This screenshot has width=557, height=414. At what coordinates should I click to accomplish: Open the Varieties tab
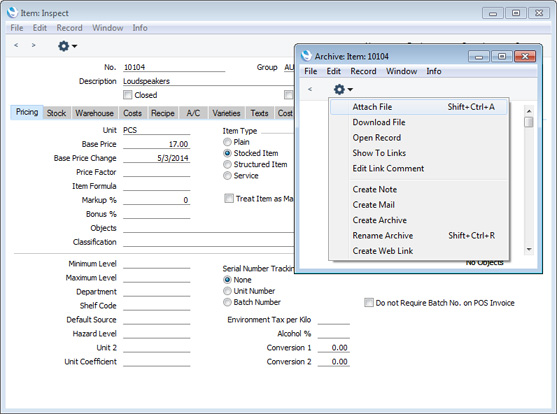click(226, 113)
